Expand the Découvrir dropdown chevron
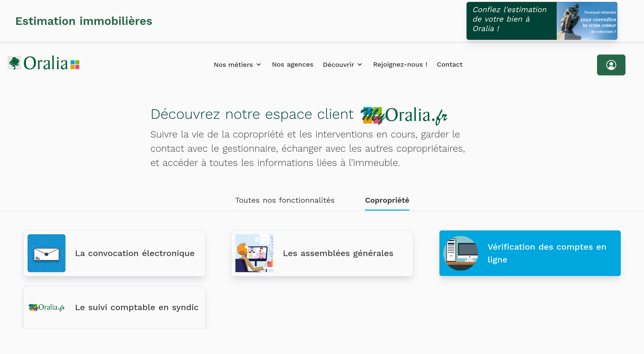644x354 pixels. click(360, 64)
